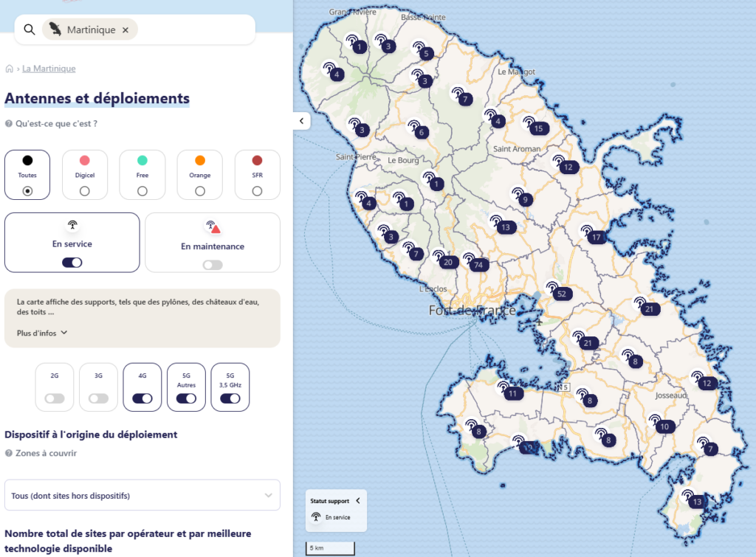Collapse the Statut support legend
Screen dimensions: 756x557
coord(358,500)
